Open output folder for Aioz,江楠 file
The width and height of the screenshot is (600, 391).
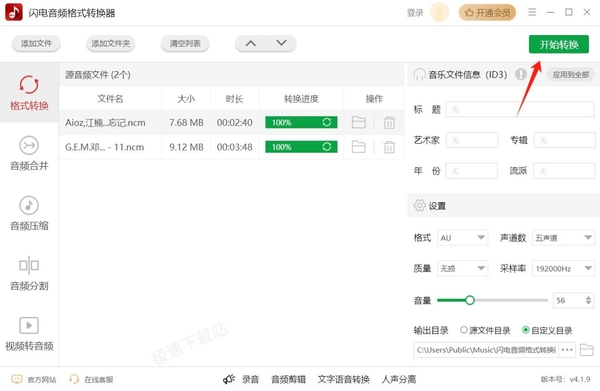point(359,122)
